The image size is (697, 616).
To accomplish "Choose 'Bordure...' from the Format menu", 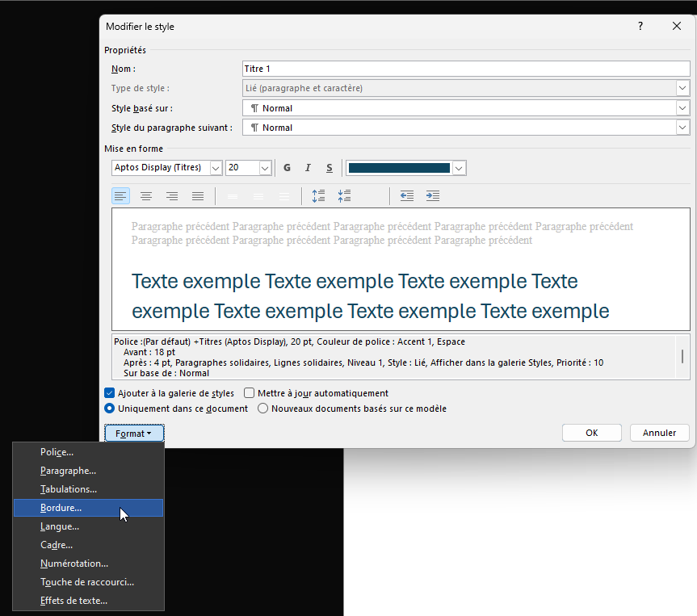I will pyautogui.click(x=61, y=508).
